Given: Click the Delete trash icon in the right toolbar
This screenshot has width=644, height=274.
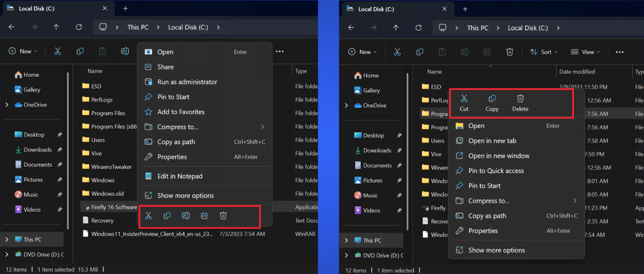Looking at the screenshot, I should click(x=509, y=52).
